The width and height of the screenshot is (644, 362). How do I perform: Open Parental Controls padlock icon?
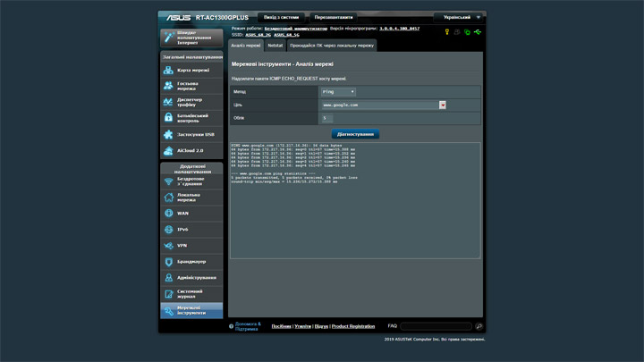click(168, 118)
